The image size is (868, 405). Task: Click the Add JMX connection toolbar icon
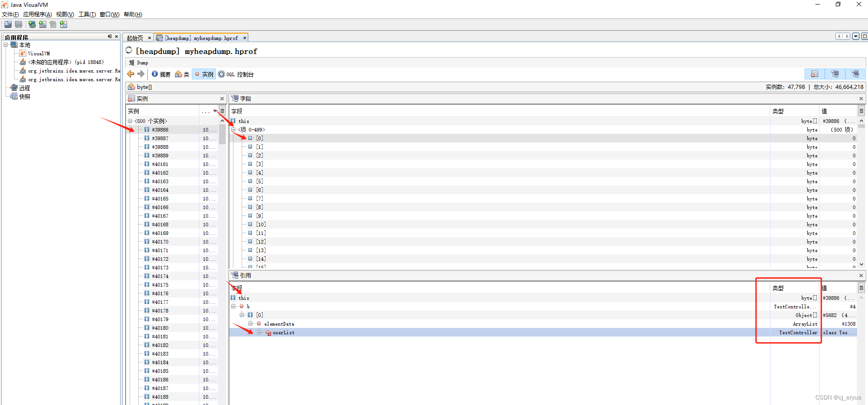coord(43,24)
